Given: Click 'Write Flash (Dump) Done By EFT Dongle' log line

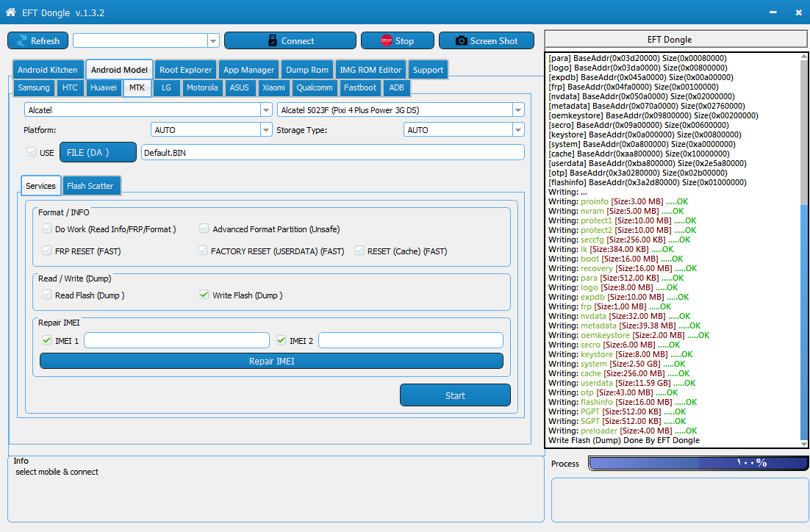Looking at the screenshot, I should point(624,440).
